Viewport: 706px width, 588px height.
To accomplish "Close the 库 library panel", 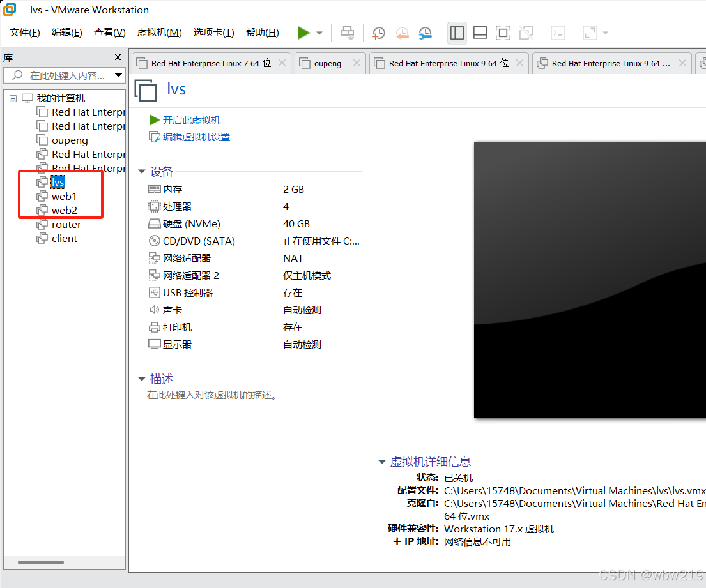I will click(x=118, y=57).
